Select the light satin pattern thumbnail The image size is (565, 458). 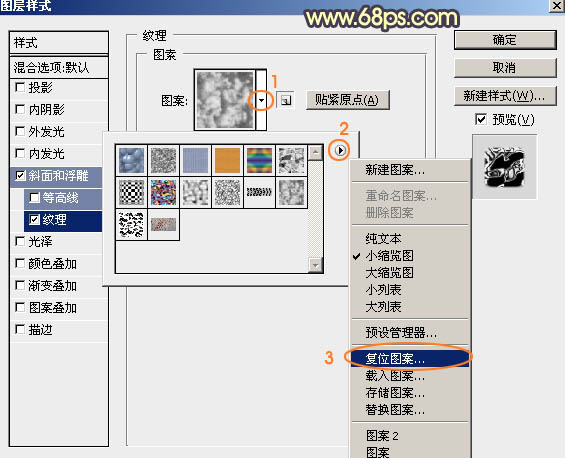tap(195, 192)
